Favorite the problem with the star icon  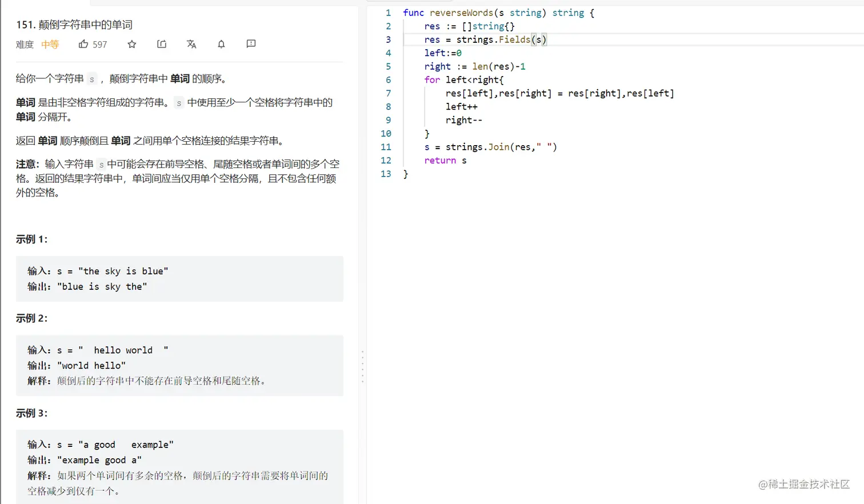click(132, 44)
